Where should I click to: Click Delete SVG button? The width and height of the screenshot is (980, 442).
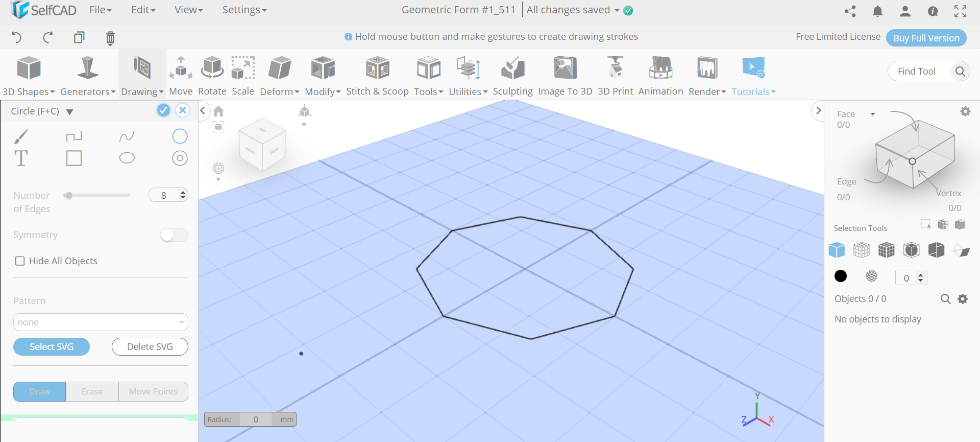(x=150, y=346)
